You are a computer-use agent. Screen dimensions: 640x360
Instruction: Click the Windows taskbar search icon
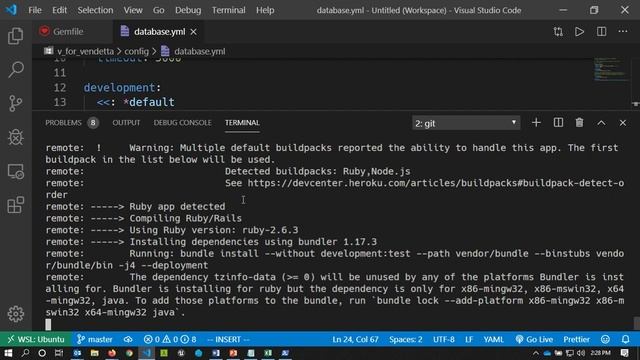[25, 353]
